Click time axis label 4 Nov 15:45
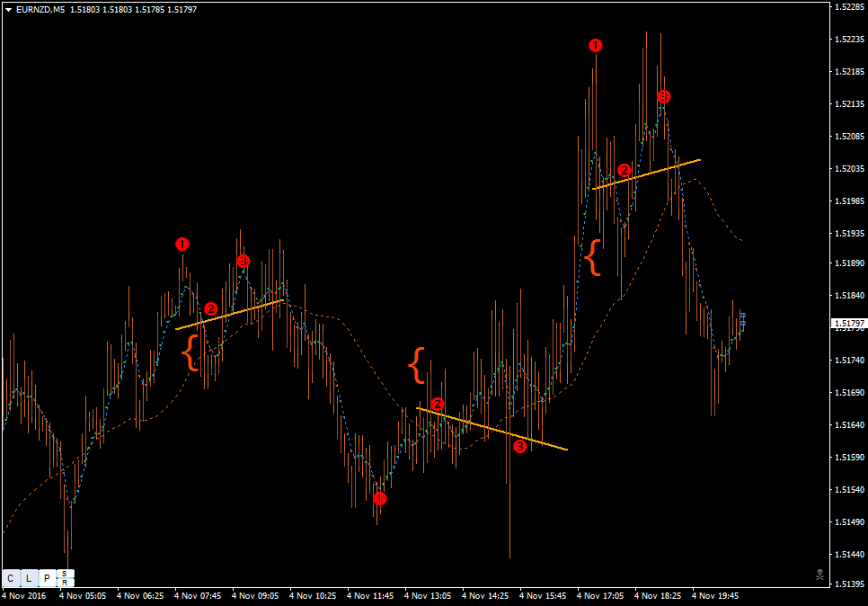This screenshot has height=606, width=868. pyautogui.click(x=543, y=596)
